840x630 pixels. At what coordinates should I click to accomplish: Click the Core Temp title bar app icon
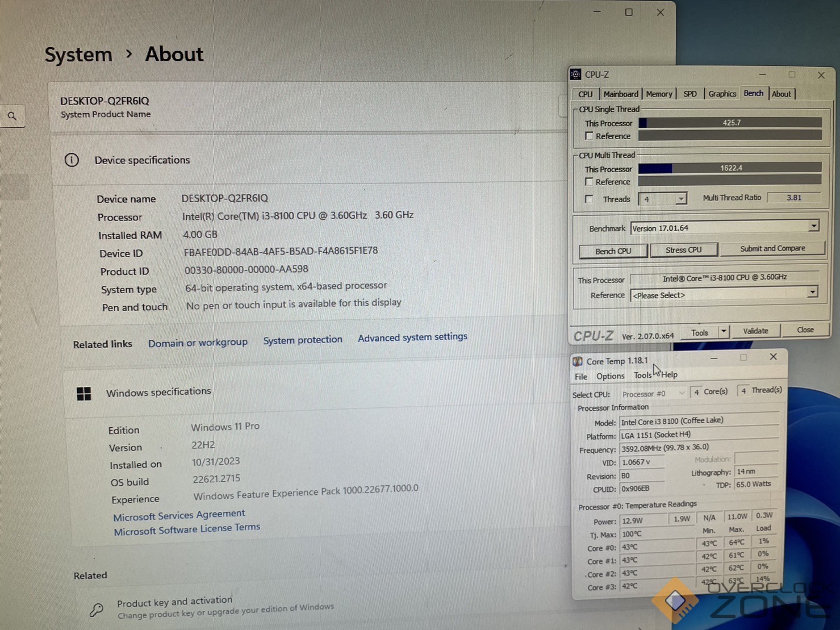[x=578, y=361]
